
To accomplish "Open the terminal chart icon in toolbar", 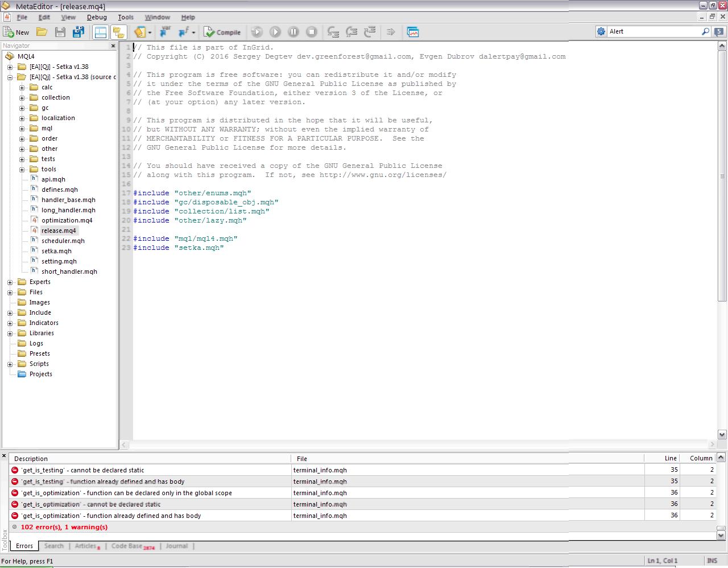I will pos(413,32).
